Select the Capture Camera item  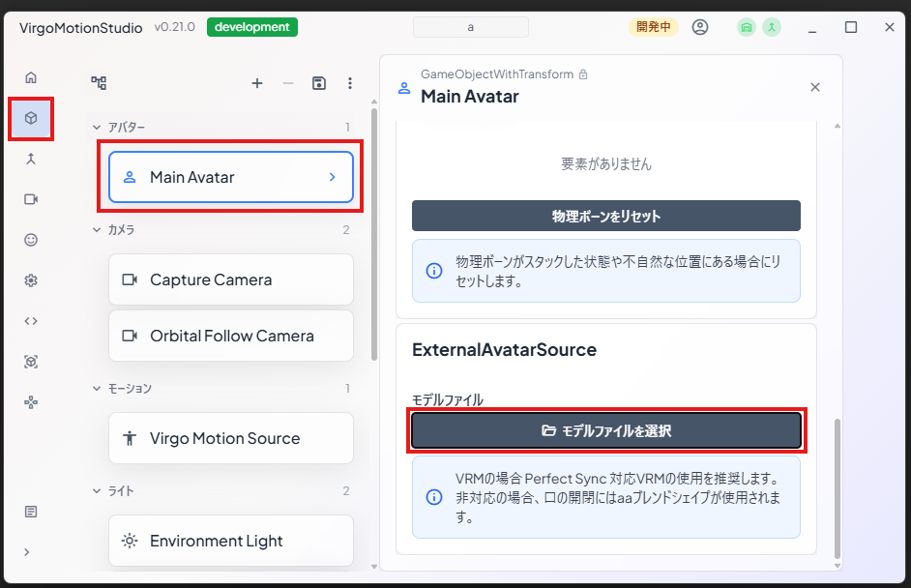pyautogui.click(x=231, y=279)
